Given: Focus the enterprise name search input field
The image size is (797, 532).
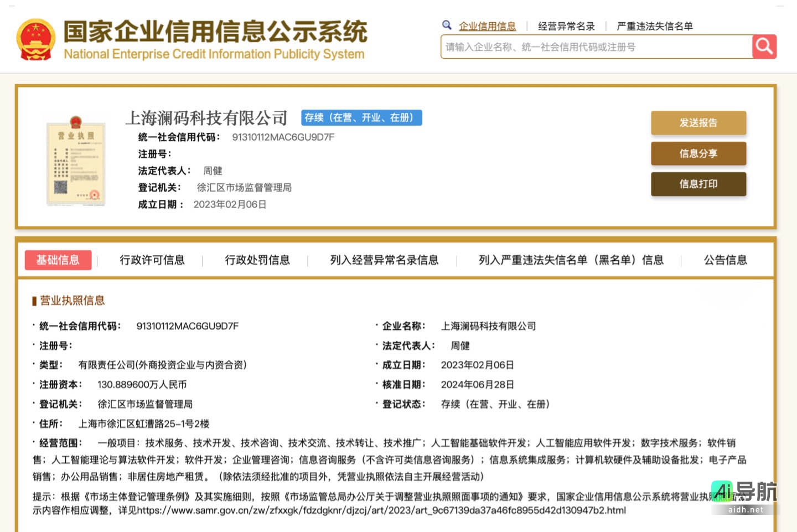Looking at the screenshot, I should [597, 47].
